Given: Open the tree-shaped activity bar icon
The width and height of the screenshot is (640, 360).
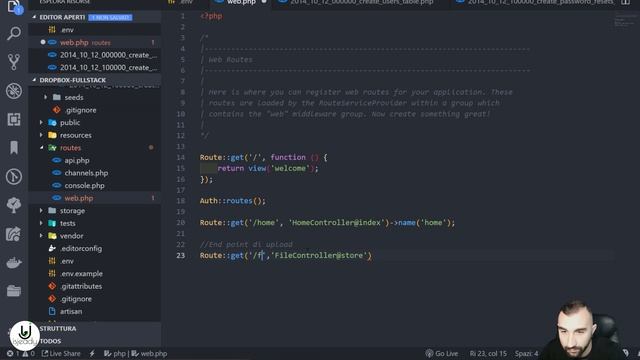Looking at the screenshot, I should click(14, 205).
